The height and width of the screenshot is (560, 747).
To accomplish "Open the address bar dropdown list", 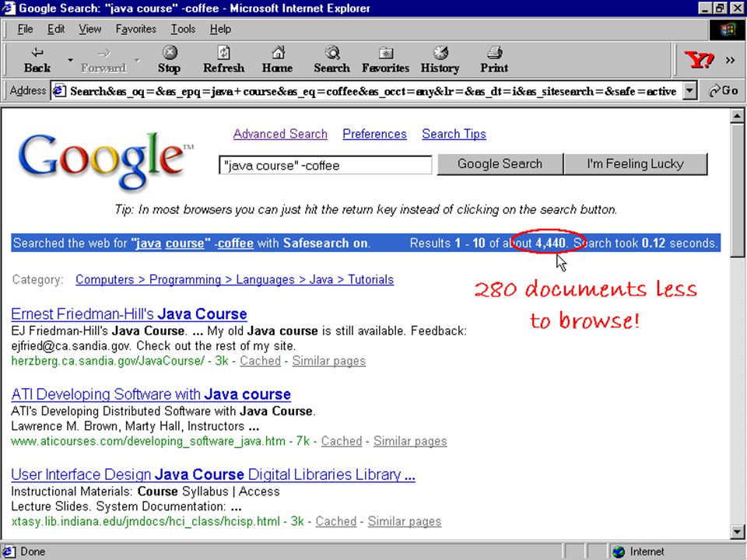I will point(689,90).
